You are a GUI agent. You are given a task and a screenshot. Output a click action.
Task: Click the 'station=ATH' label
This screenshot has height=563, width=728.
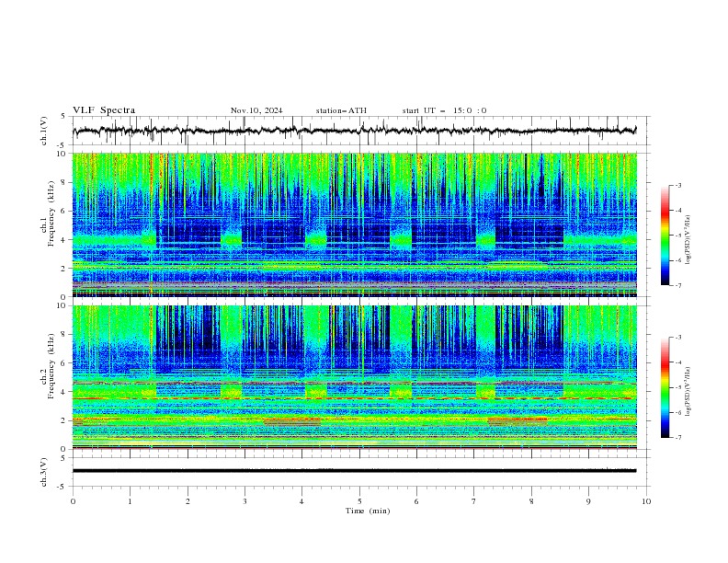341,110
